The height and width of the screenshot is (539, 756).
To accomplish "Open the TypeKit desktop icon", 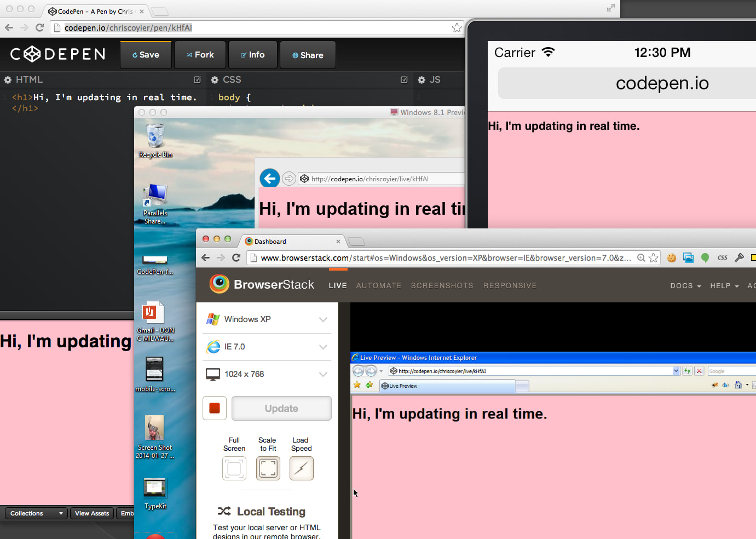I will pyautogui.click(x=155, y=494).
